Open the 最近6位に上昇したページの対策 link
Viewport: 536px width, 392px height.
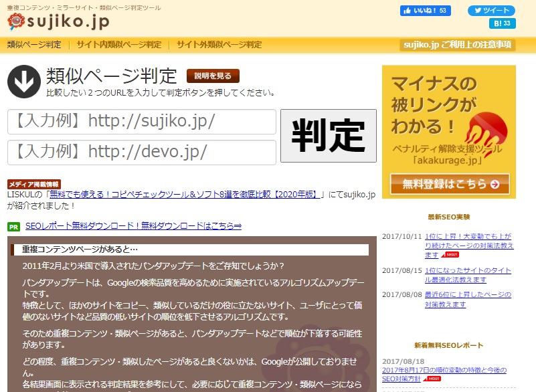468,300
